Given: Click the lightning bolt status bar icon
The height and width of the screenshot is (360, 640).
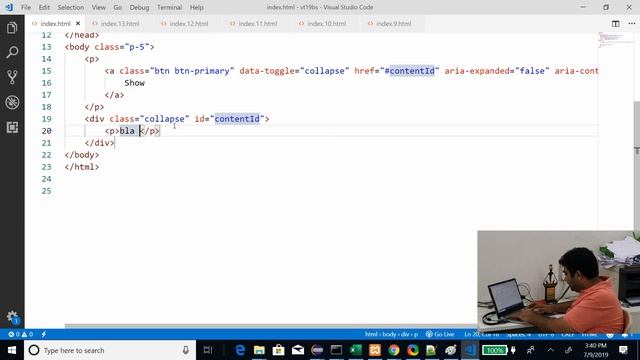Looking at the screenshot, I should (x=44, y=334).
